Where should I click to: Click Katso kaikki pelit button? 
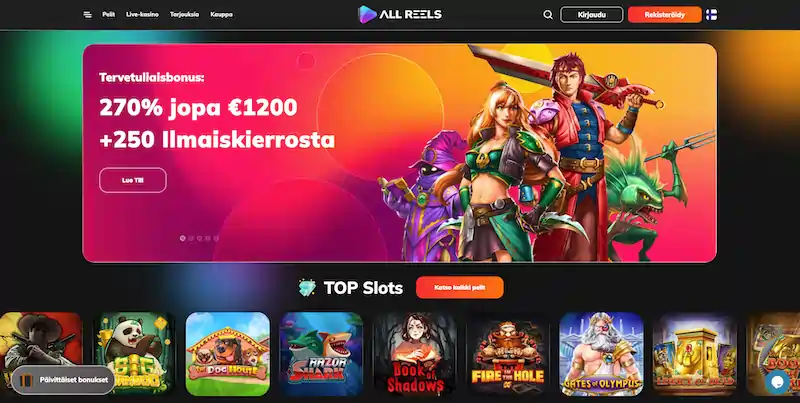pos(460,288)
